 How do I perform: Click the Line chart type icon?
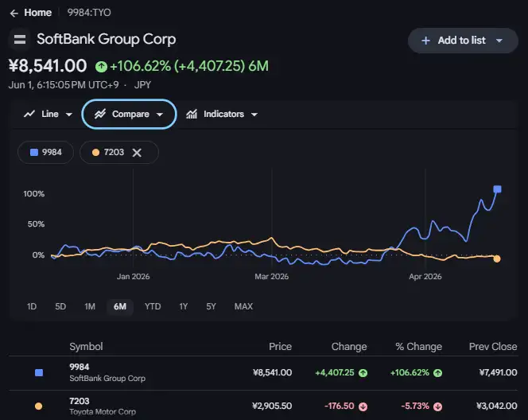coord(29,115)
